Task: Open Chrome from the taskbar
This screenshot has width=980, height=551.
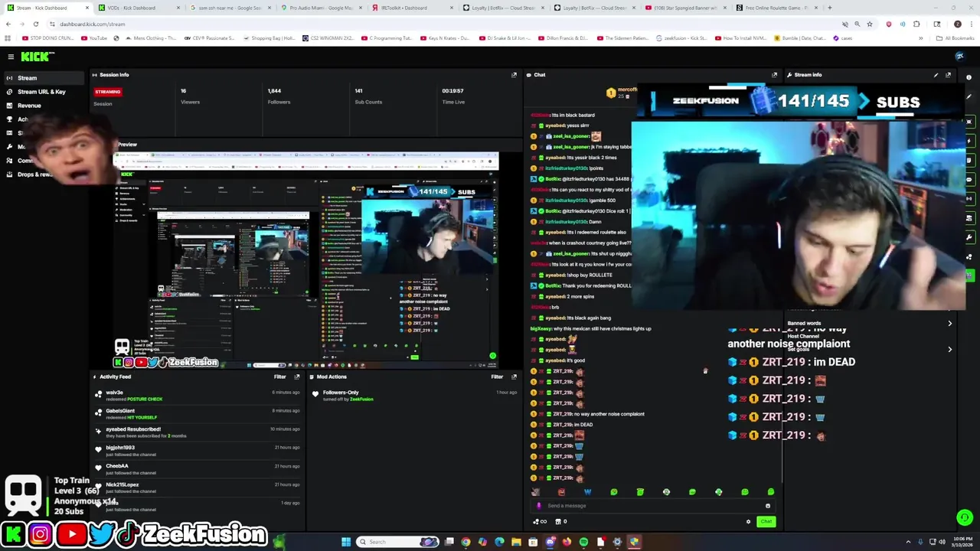Action: pyautogui.click(x=465, y=542)
